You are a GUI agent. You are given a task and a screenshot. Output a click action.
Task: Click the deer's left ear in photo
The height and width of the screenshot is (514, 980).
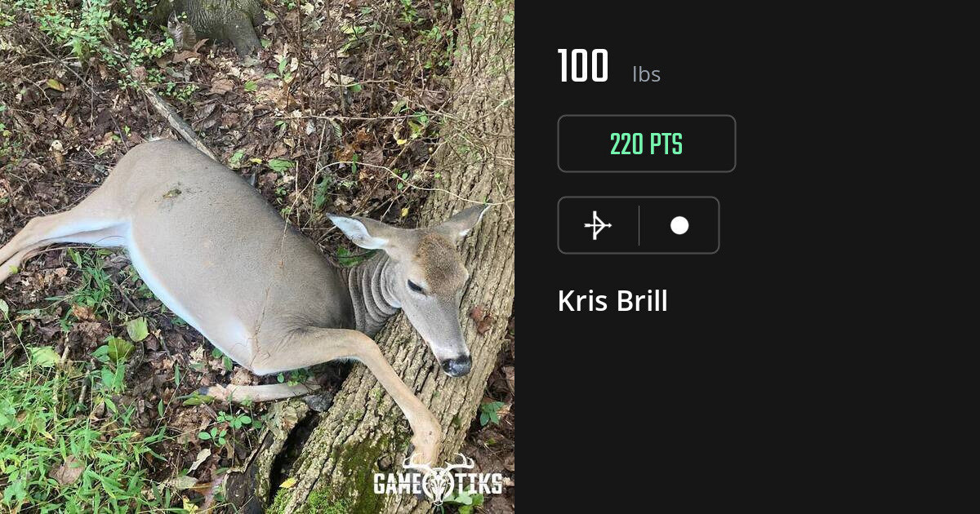point(358,231)
